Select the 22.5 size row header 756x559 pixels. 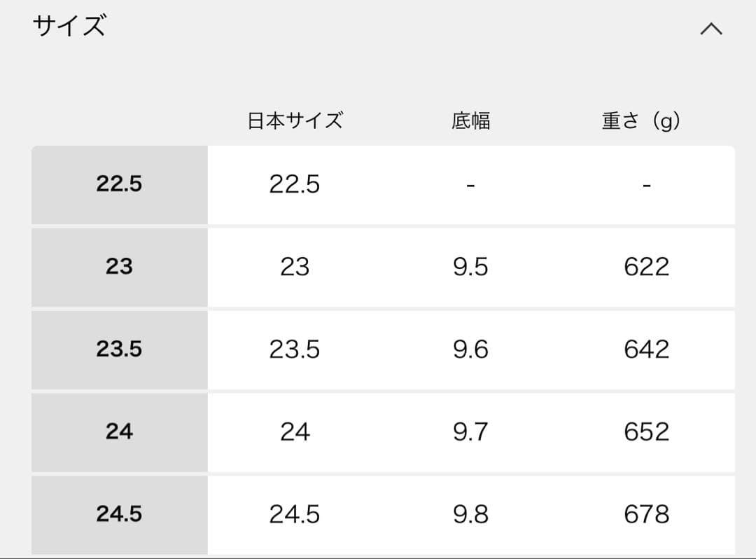(x=119, y=184)
